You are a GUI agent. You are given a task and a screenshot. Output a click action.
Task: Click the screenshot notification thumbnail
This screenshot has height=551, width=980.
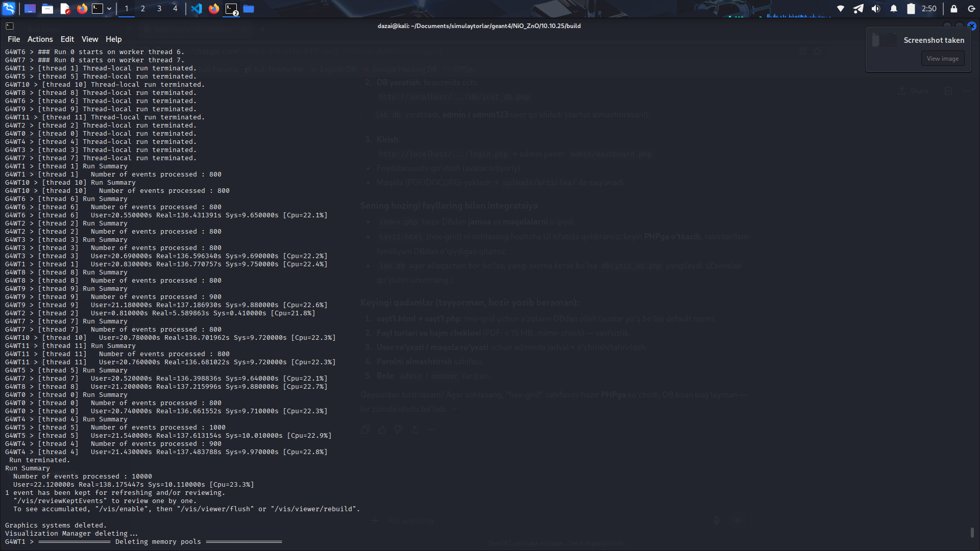coord(884,40)
